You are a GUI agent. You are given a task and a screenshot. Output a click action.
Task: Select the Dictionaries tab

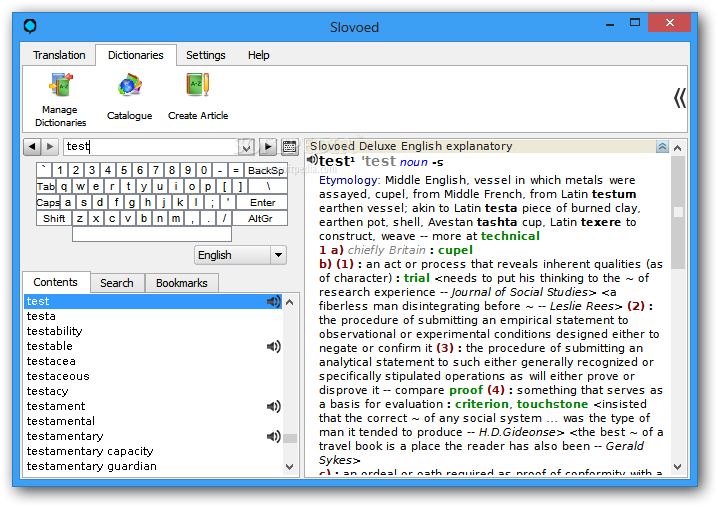[136, 55]
